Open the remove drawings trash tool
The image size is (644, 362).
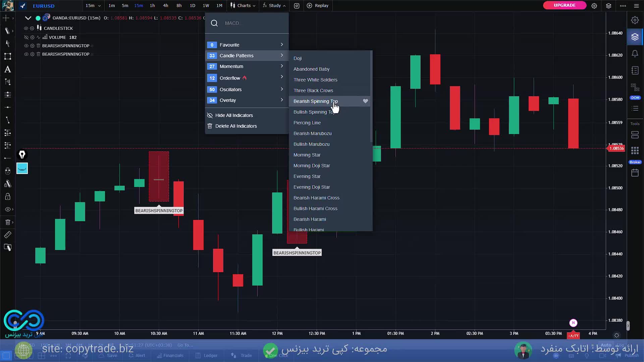pos(7,222)
